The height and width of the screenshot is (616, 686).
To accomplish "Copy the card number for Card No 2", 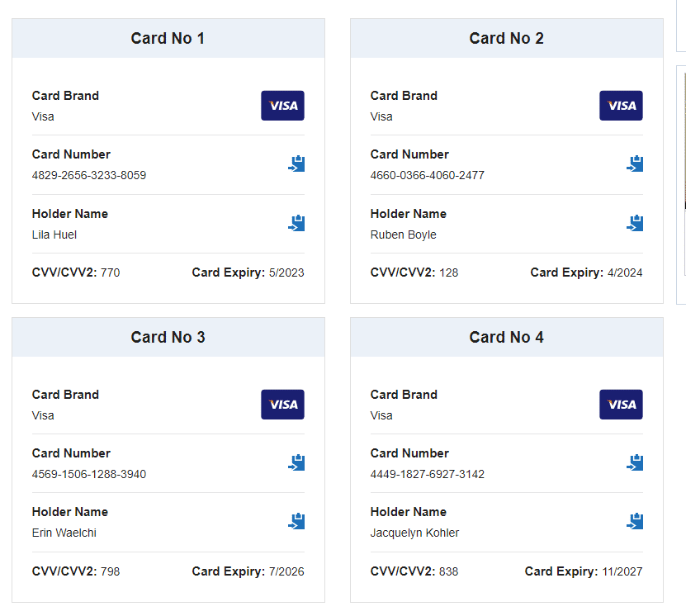I will (x=635, y=163).
